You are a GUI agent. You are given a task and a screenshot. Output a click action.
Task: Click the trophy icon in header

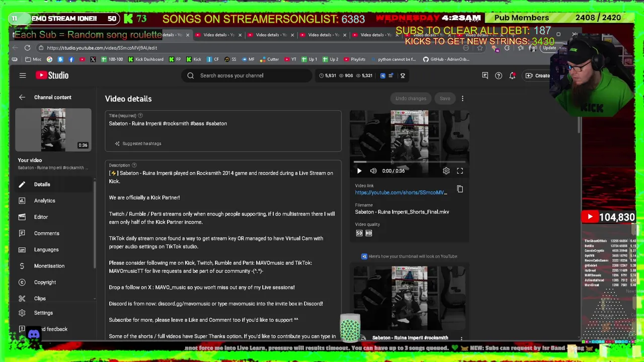click(x=403, y=75)
